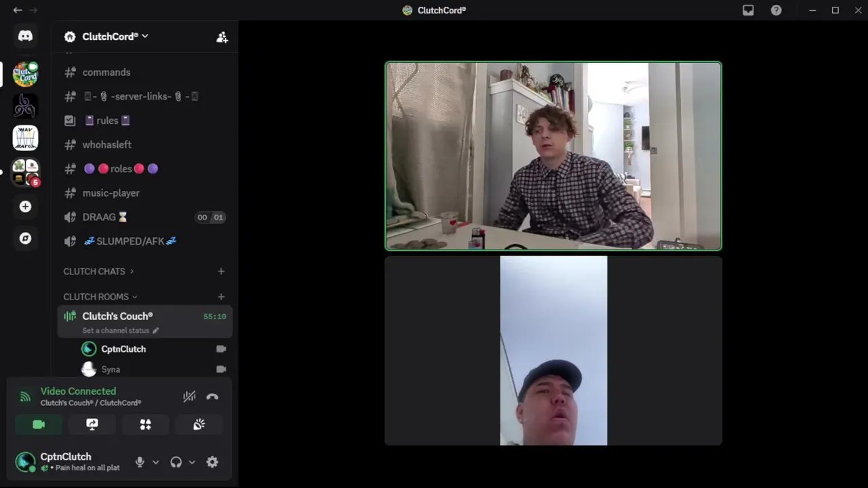Screen dimensions: 868x488
Task: Share your screen
Action: [x=92, y=424]
